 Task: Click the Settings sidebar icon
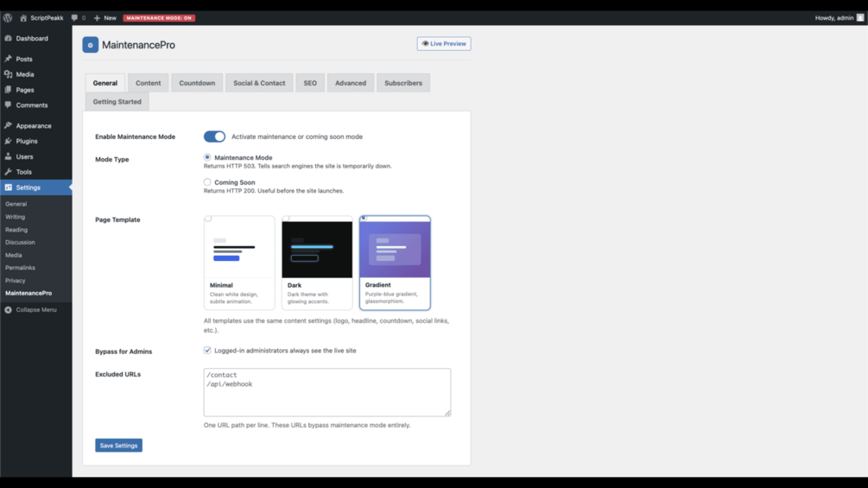[9, 187]
